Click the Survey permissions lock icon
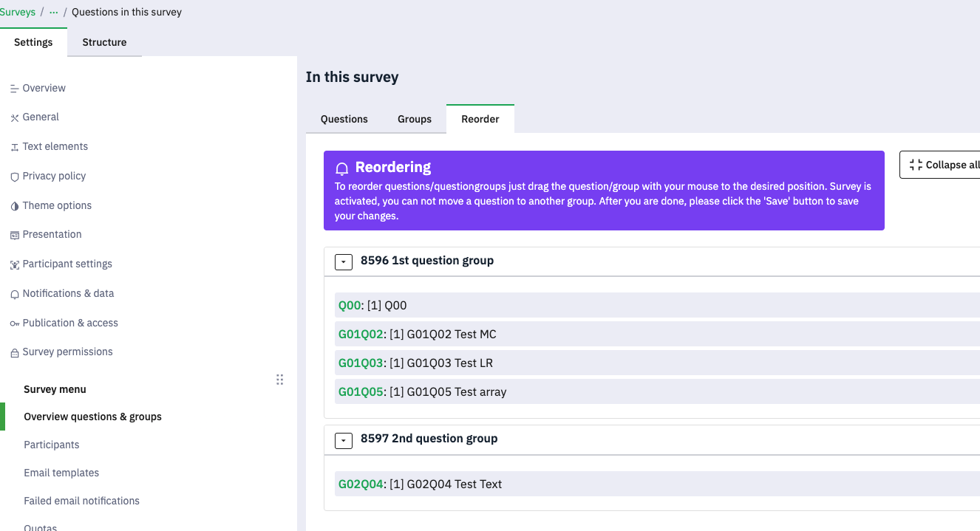Image resolution: width=980 pixels, height=531 pixels. [x=14, y=352]
